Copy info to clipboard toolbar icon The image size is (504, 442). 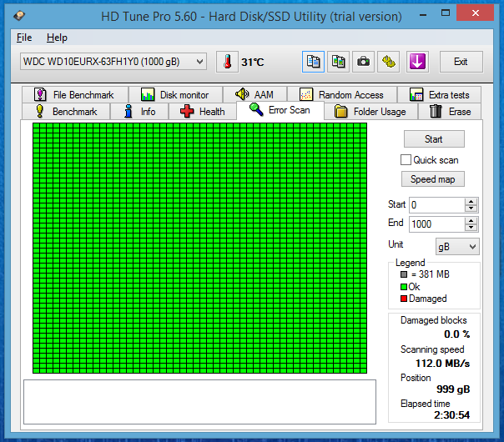click(x=313, y=62)
